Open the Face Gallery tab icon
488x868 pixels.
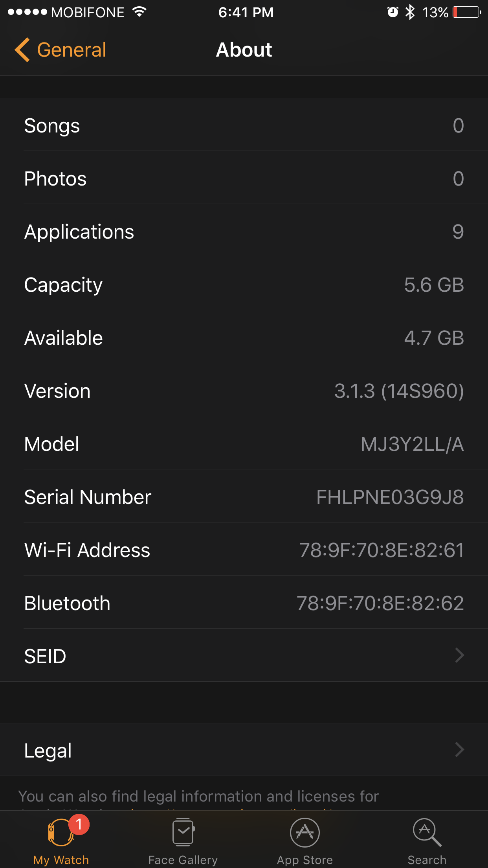click(183, 832)
